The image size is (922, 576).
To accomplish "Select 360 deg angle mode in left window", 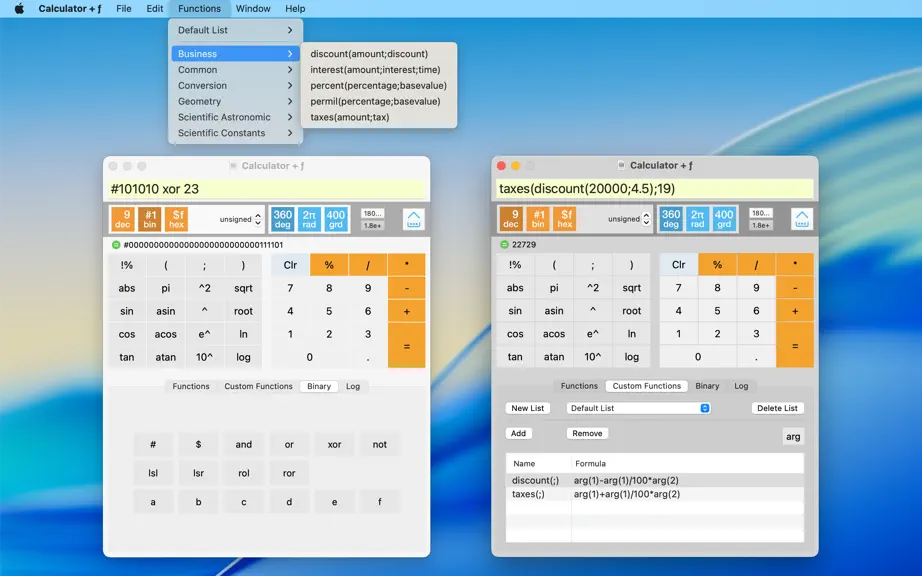I will [x=282, y=219].
